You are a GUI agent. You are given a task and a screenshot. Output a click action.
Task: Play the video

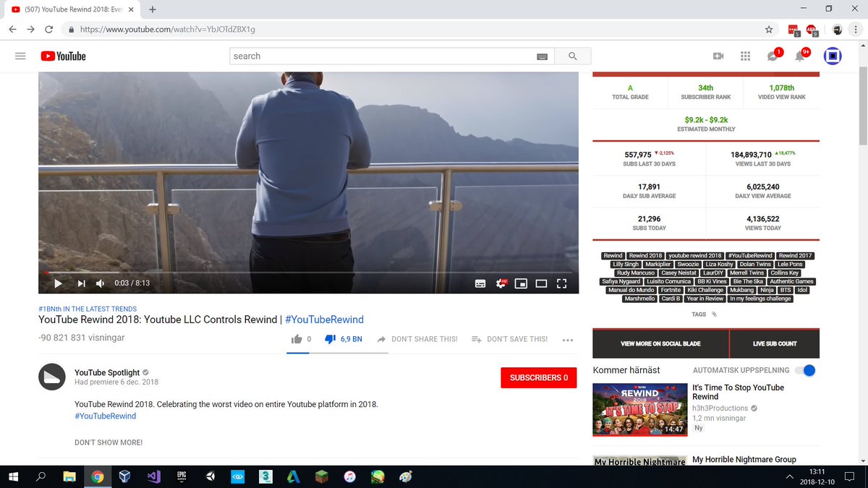click(58, 283)
